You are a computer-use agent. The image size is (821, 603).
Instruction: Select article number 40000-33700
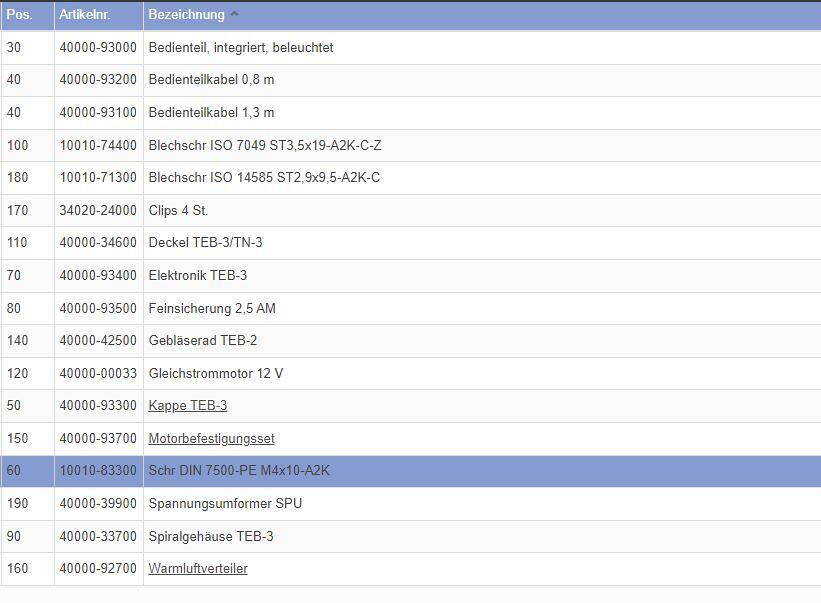(x=98, y=537)
